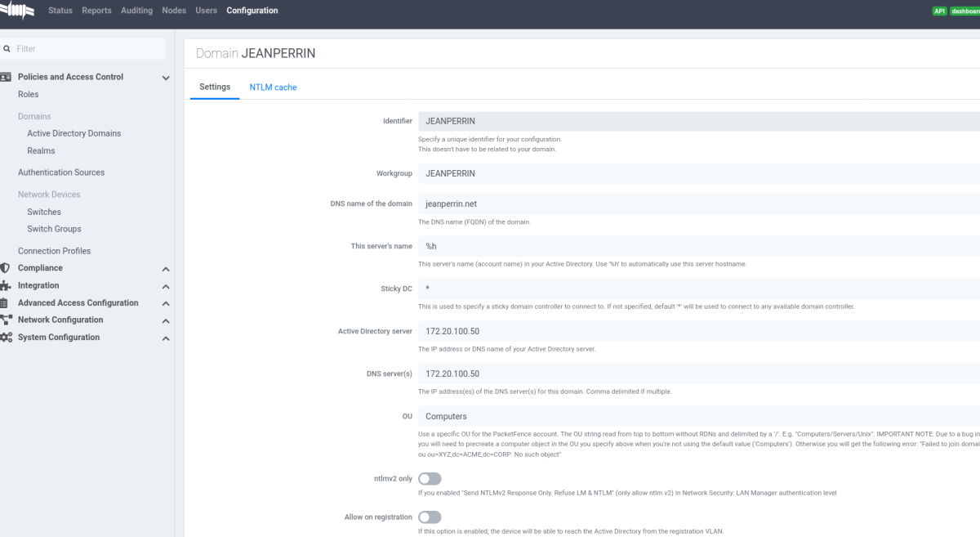Open Roles in the sidebar

tap(29, 95)
